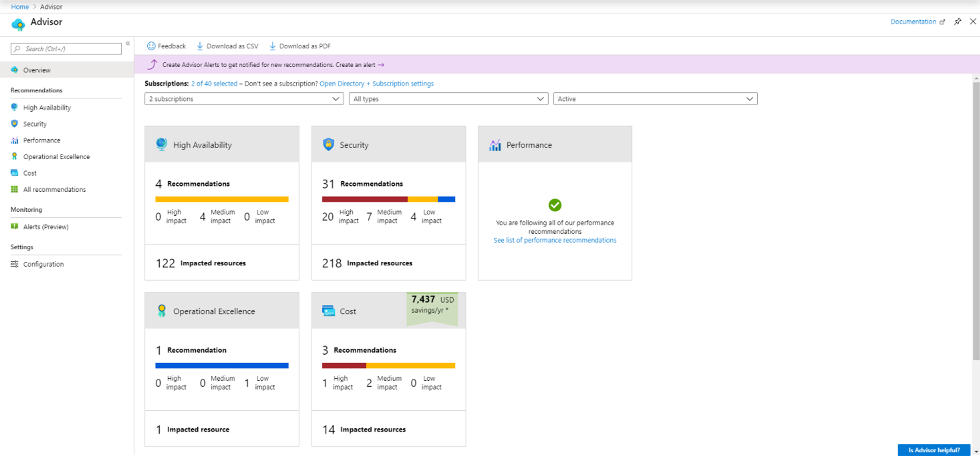Click the ribbon icon on Operational Excellence card
This screenshot has width=980, height=456.
[x=162, y=311]
